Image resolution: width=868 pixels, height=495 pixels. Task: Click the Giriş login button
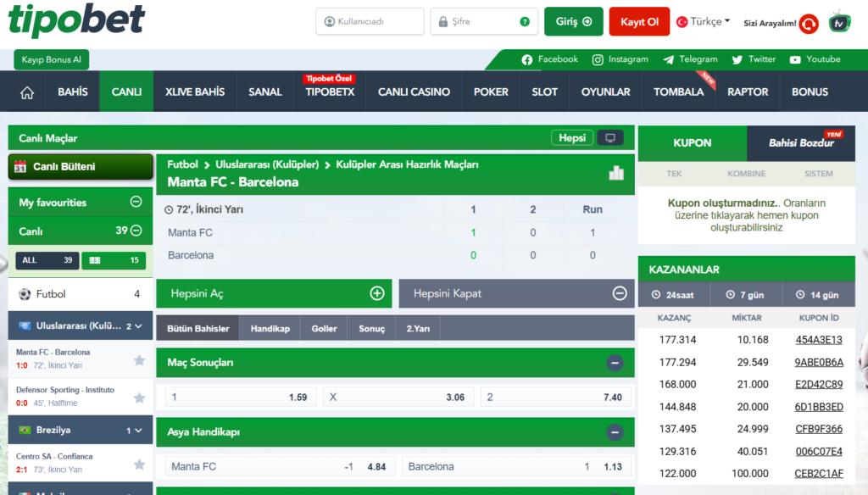[x=574, y=21]
